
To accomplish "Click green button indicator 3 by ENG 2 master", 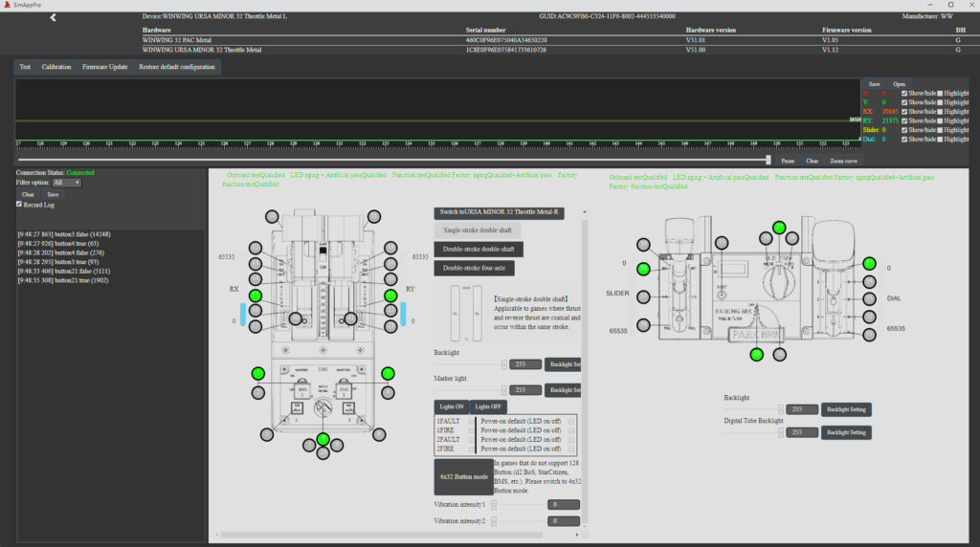I will (388, 373).
